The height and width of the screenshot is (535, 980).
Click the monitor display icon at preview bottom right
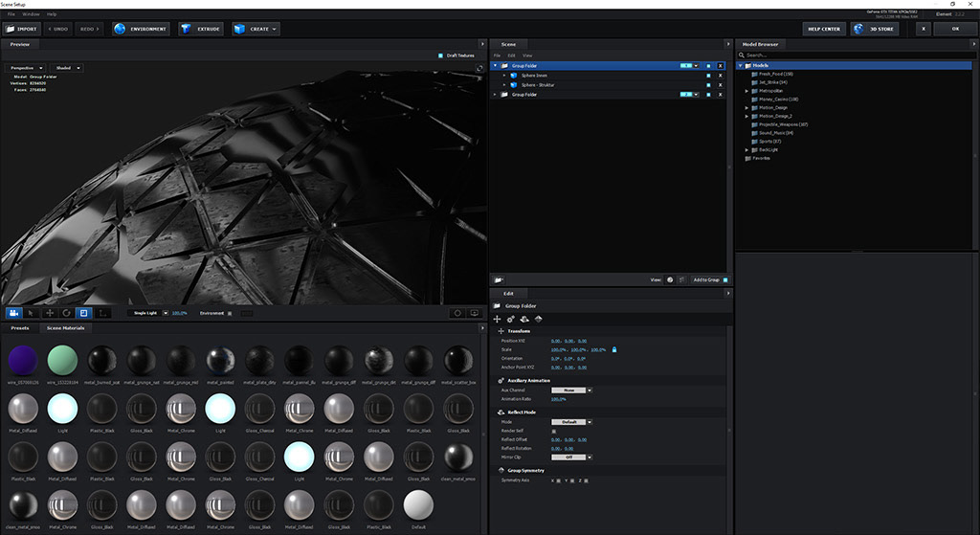pyautogui.click(x=475, y=313)
